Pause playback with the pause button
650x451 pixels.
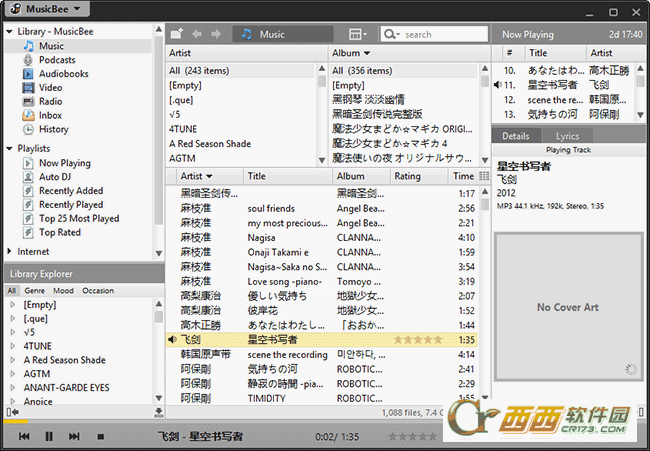click(x=48, y=437)
